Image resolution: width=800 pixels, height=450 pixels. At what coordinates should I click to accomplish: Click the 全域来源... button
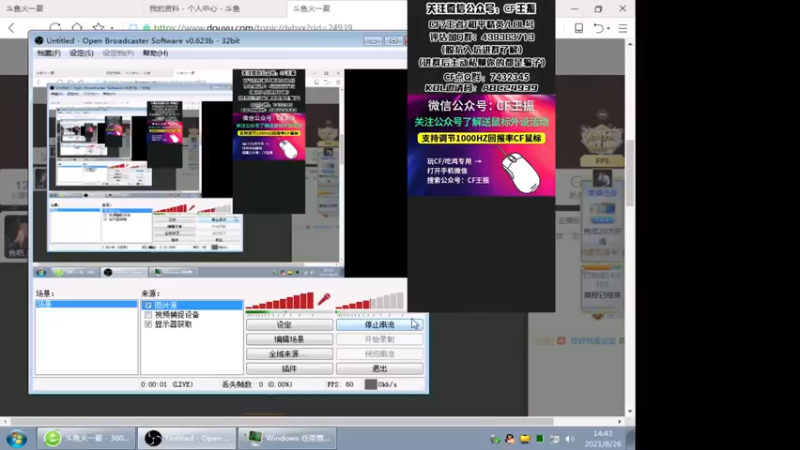[x=289, y=354]
